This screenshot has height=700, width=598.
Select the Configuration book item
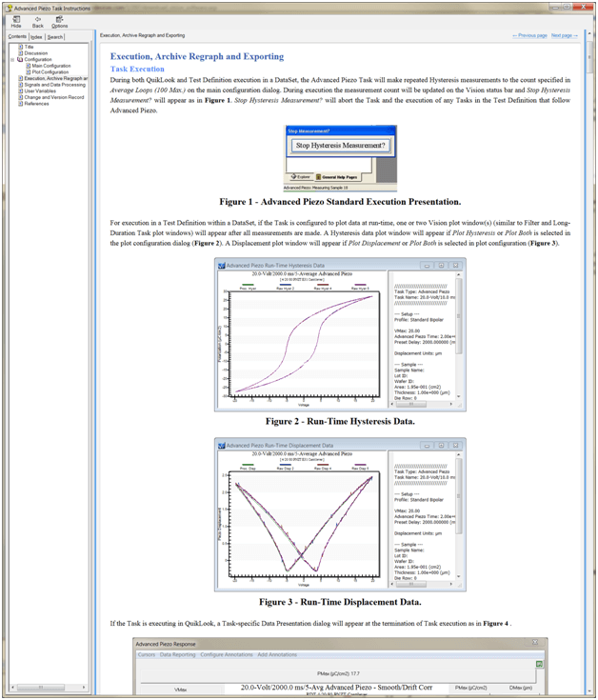point(38,59)
